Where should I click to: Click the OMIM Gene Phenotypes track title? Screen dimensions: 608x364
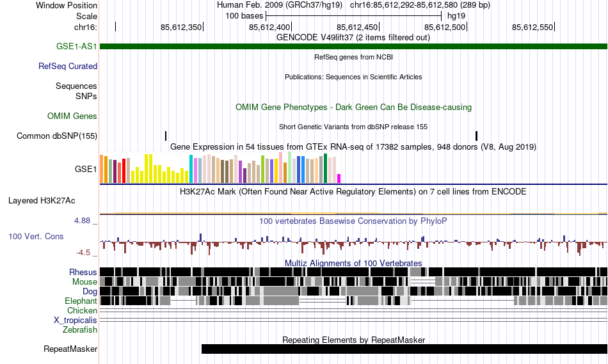pyautogui.click(x=354, y=107)
